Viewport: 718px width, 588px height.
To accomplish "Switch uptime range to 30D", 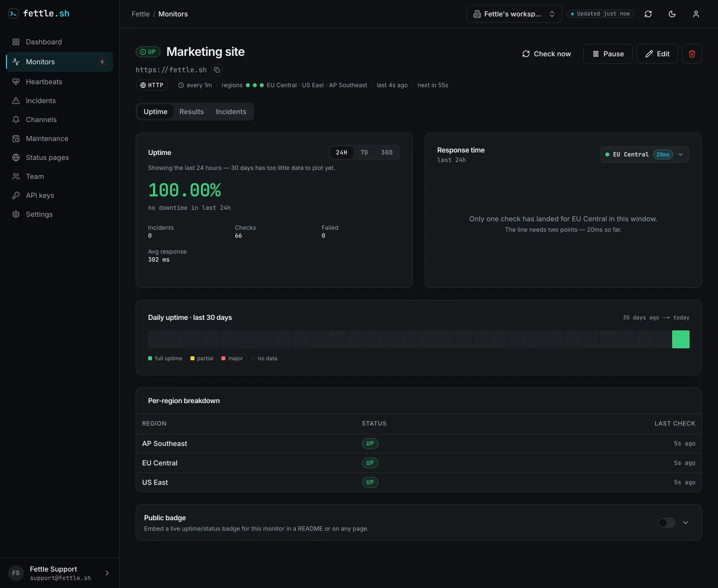I will click(x=387, y=152).
